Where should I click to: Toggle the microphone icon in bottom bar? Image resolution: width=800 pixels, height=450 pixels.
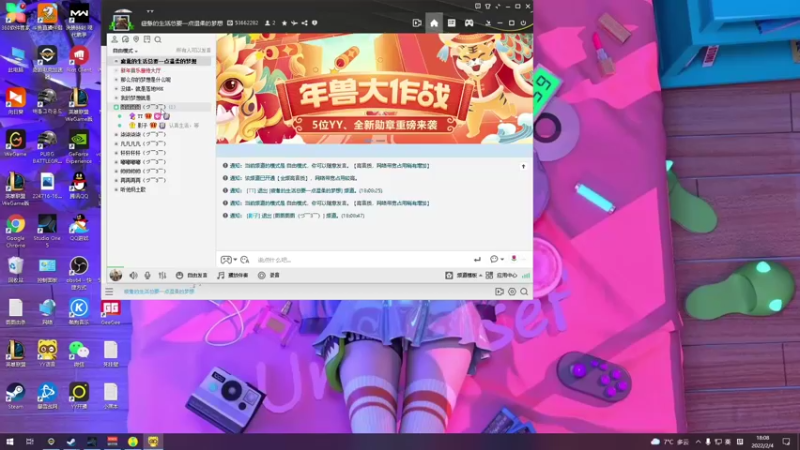pos(147,276)
